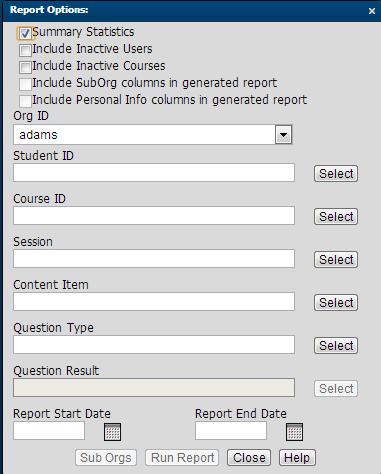Uncheck the Summary Statistics checkbox
Screen dimensions: 381x474
25,33
